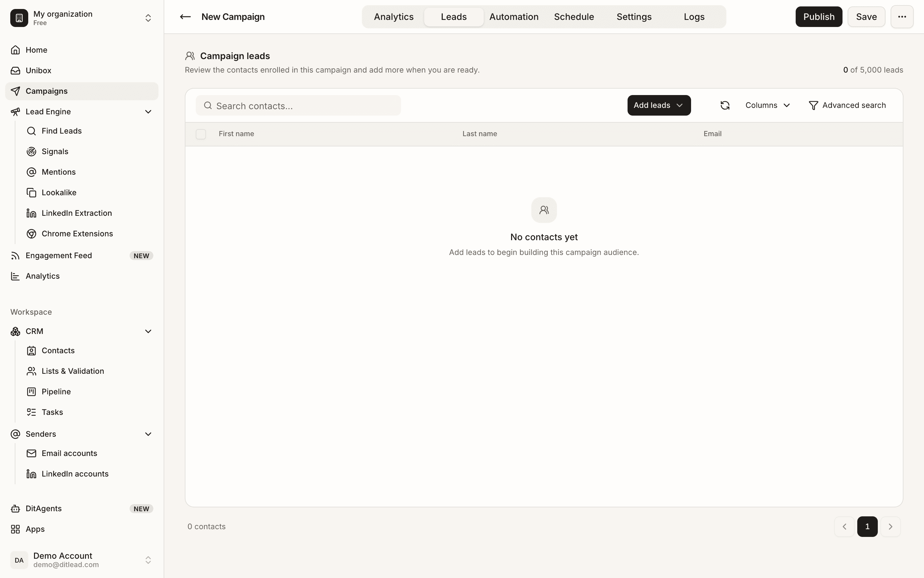924x578 pixels.
Task: Save the campaign
Action: [x=866, y=16]
